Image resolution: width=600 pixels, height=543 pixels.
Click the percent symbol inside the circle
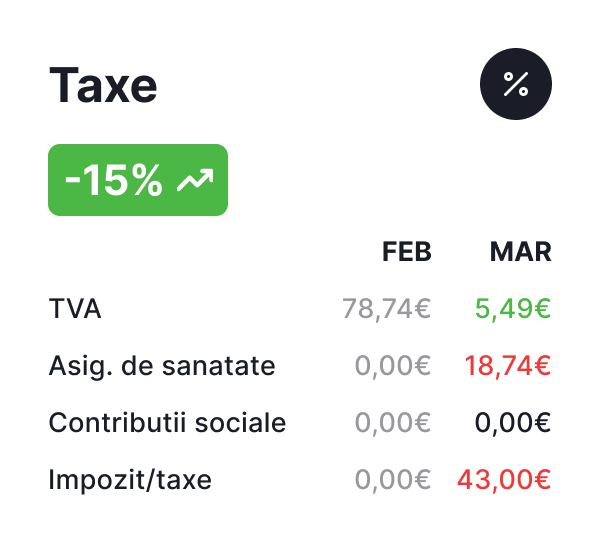coord(516,84)
